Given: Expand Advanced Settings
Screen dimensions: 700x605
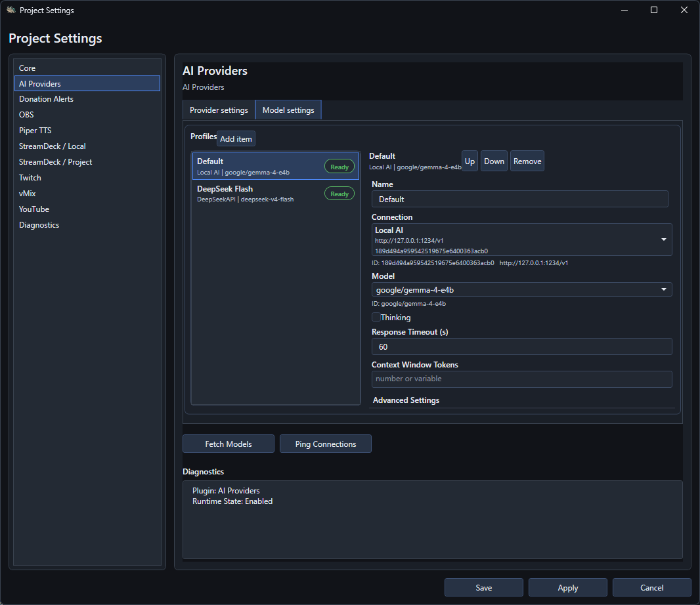Looking at the screenshot, I should [x=406, y=400].
